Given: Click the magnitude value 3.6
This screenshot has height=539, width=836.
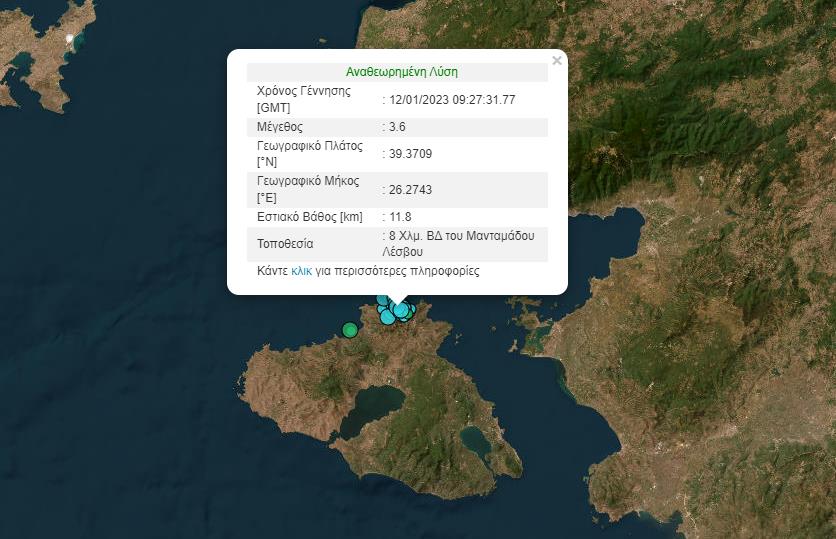Looking at the screenshot, I should pos(400,127).
